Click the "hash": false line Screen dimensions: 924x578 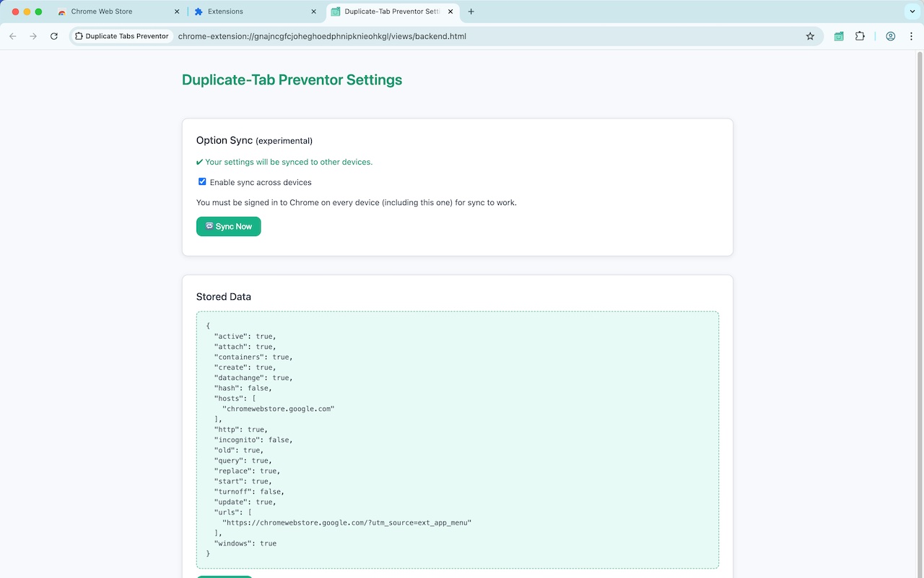click(243, 388)
